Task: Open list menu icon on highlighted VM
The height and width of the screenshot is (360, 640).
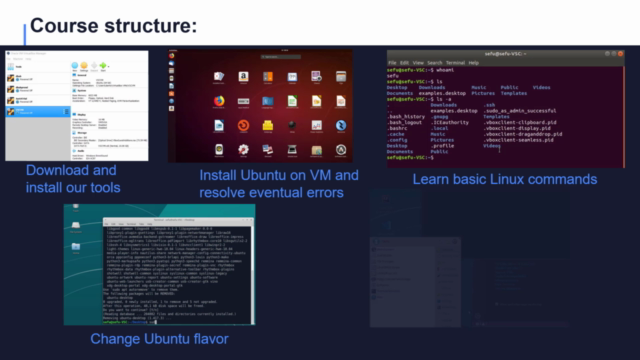Action: click(66, 111)
